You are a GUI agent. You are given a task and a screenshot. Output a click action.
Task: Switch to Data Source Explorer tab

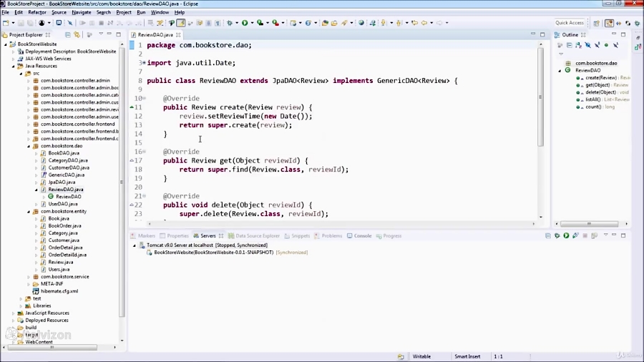(x=254, y=236)
